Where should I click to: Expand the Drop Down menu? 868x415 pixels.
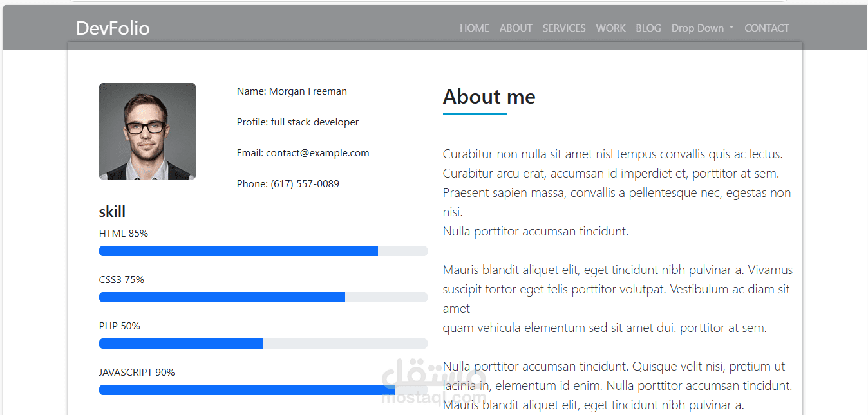coord(703,28)
